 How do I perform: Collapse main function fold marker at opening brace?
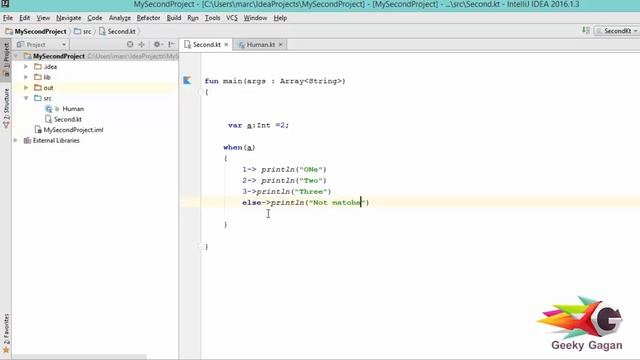(201, 92)
